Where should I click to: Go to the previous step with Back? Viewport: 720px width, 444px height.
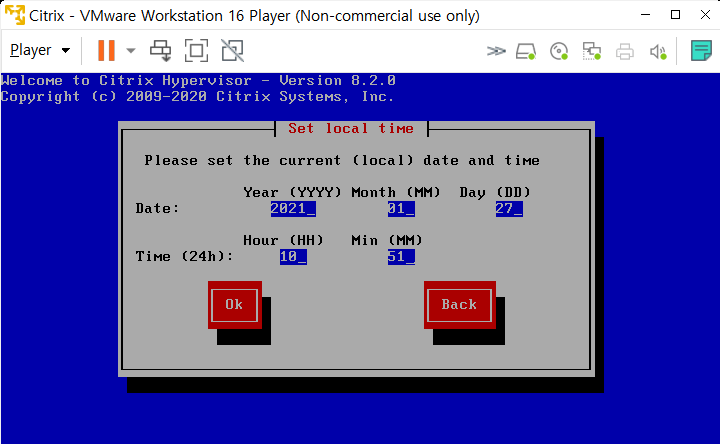pos(460,305)
